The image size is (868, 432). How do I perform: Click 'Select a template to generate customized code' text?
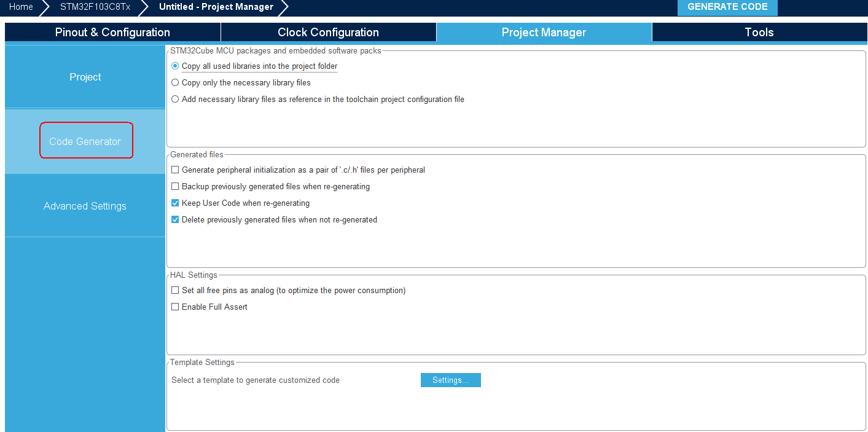click(x=256, y=380)
